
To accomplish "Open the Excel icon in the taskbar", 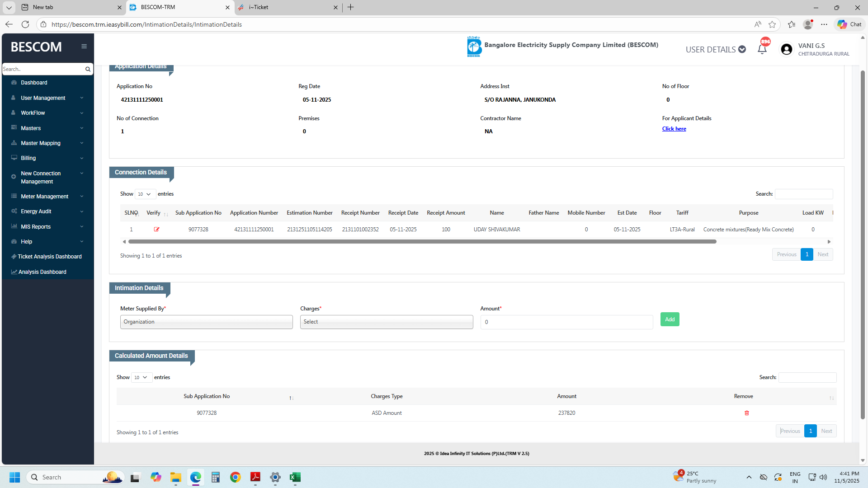I will (295, 477).
